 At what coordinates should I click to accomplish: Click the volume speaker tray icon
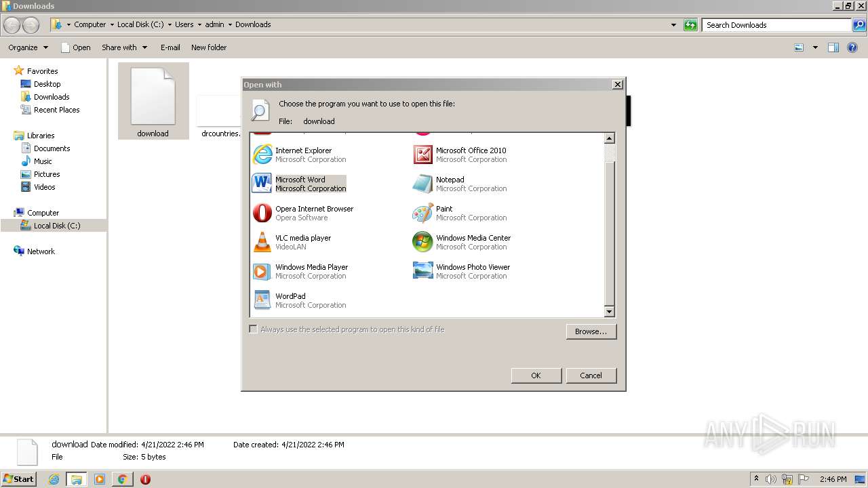tap(771, 479)
